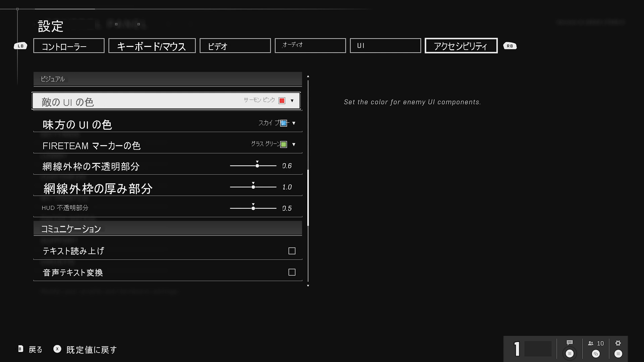Viewport: 644px width, 362px height.
Task: Open the ビデオ tab
Action: point(235,46)
